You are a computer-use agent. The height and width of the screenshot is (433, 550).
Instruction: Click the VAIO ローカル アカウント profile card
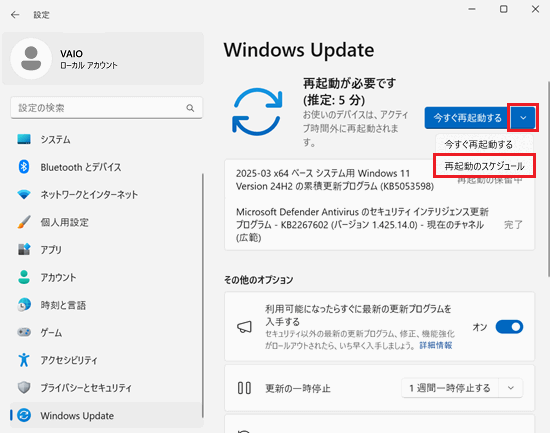[x=103, y=59]
